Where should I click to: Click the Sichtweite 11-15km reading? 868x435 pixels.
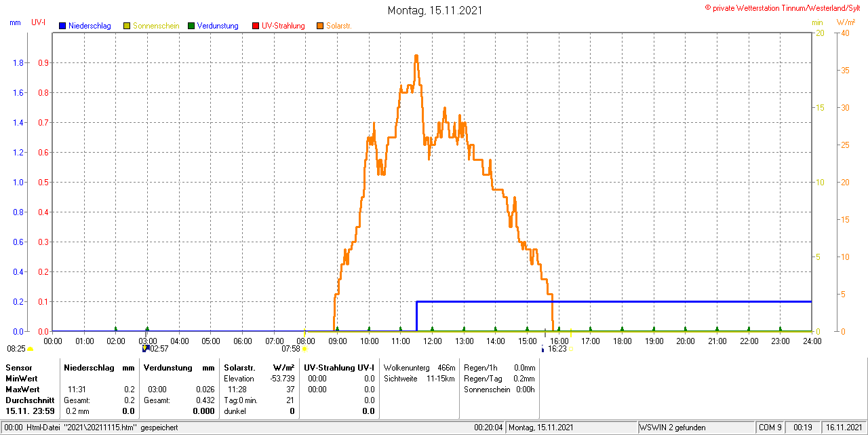tap(419, 379)
